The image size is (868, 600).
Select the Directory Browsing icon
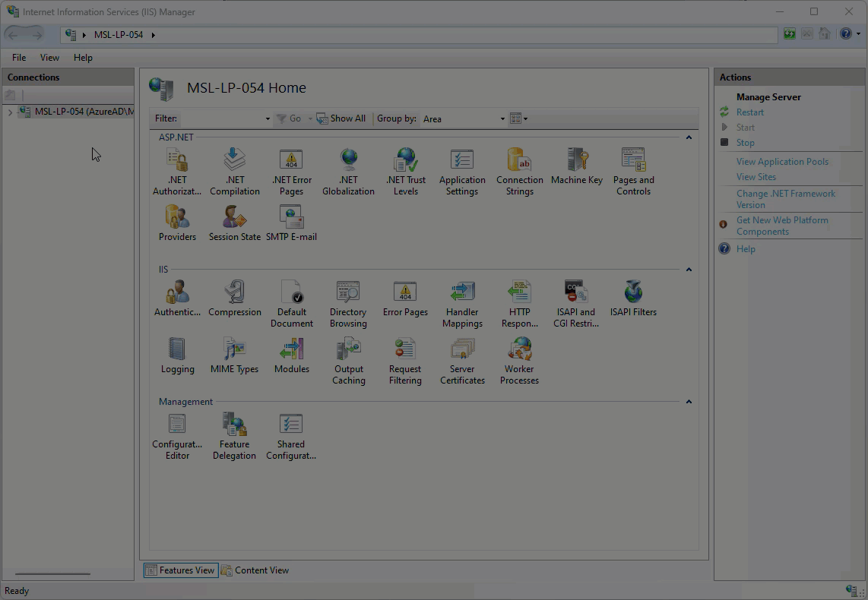click(348, 293)
